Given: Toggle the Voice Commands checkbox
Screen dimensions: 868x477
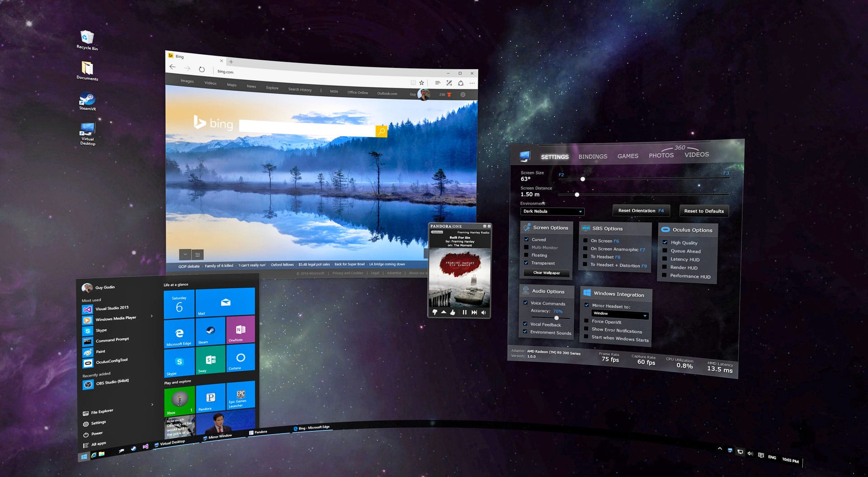Looking at the screenshot, I should pos(525,302).
